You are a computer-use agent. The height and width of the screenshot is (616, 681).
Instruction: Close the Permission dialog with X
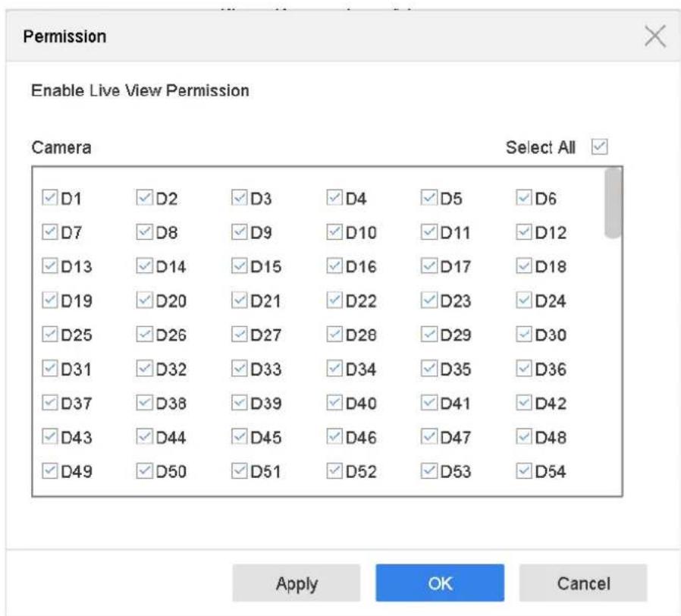655,36
